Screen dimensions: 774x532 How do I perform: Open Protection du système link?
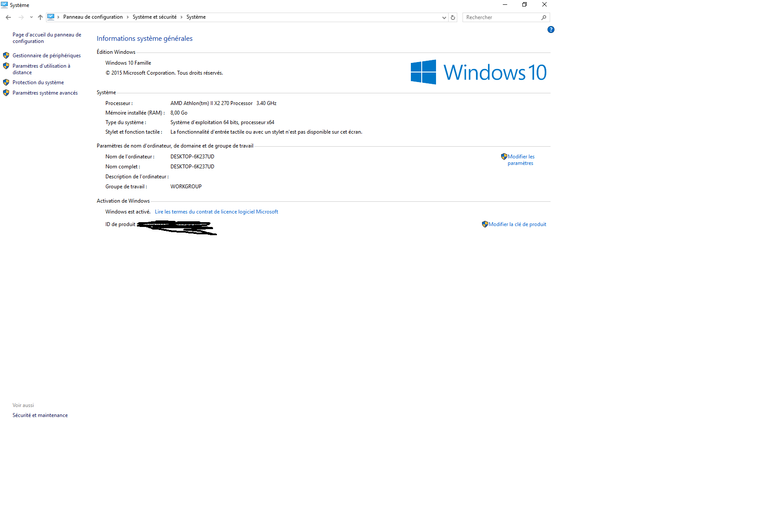(38, 82)
